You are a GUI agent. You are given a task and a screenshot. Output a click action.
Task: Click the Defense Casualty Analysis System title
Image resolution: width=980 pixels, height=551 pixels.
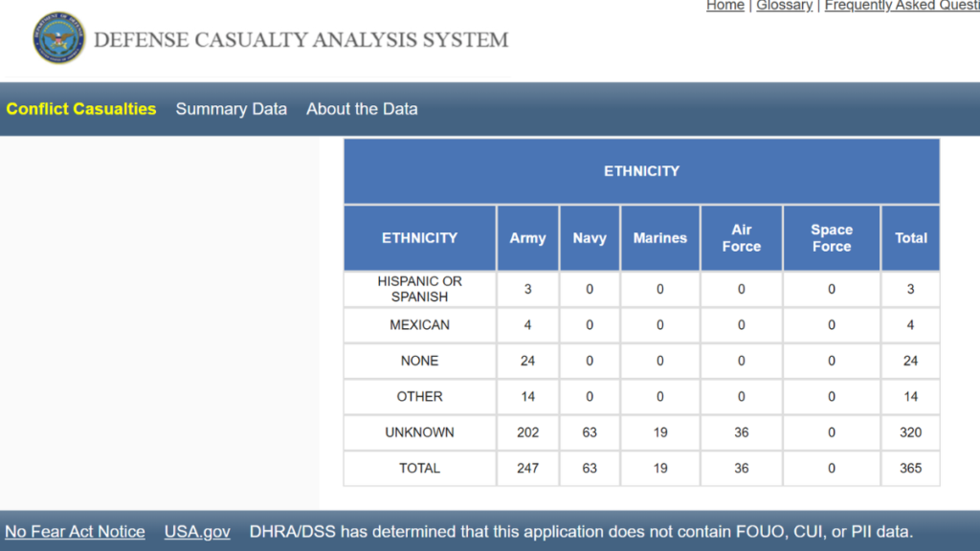pyautogui.click(x=301, y=40)
